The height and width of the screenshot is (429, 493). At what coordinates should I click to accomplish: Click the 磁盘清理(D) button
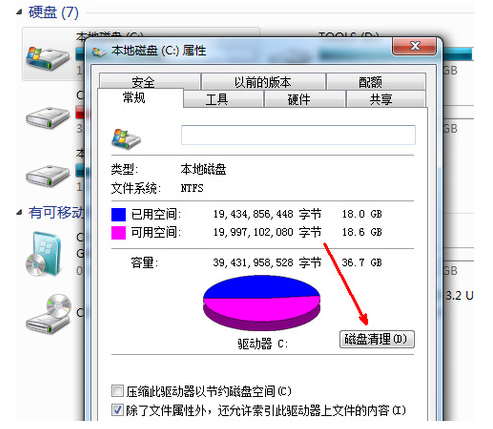(377, 339)
